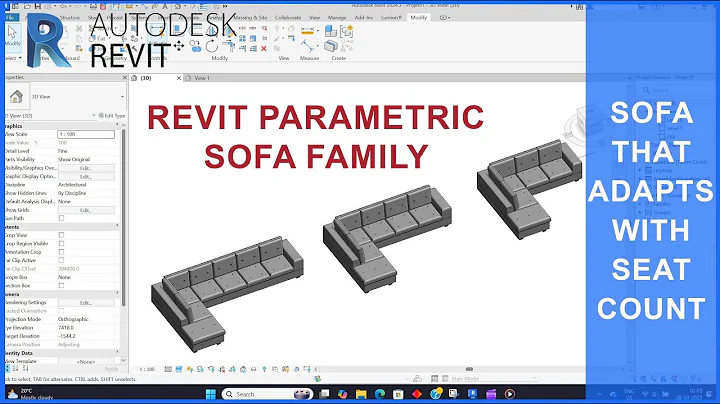Toggle the Section Box checkbox
720x404 pixels.
pos(61,286)
